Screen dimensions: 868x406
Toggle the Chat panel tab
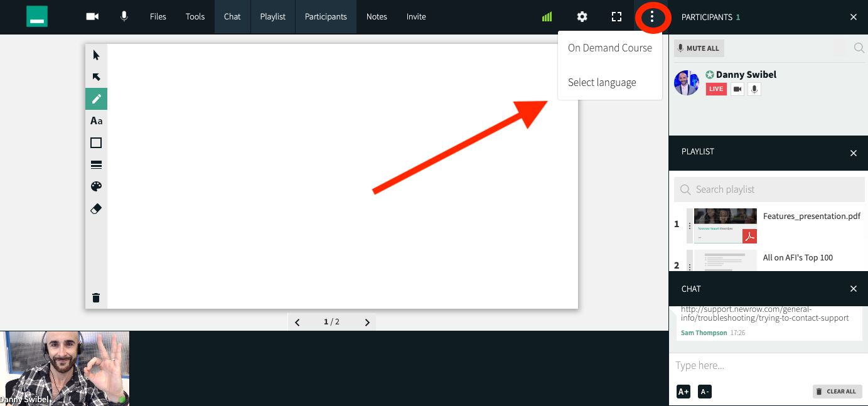(232, 17)
